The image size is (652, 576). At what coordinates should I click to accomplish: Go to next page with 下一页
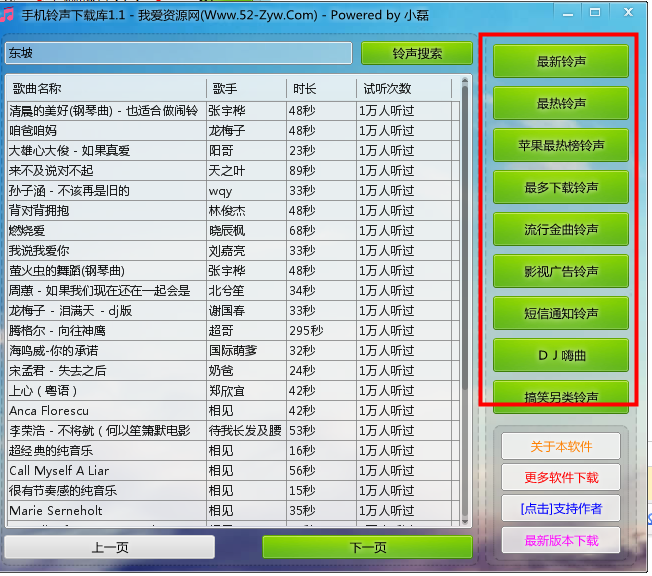pyautogui.click(x=368, y=547)
